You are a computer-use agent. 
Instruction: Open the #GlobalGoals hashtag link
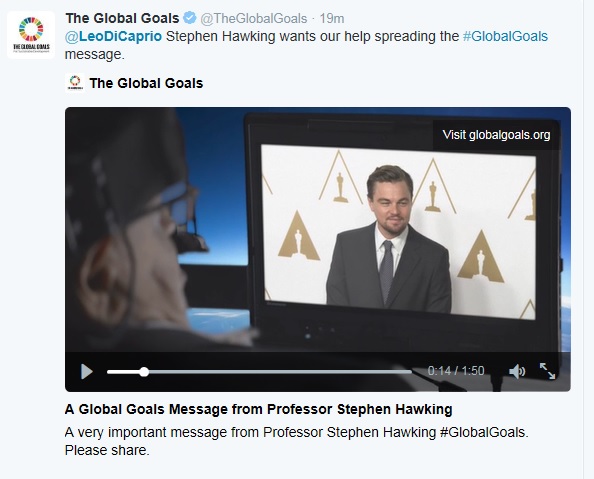click(x=505, y=36)
